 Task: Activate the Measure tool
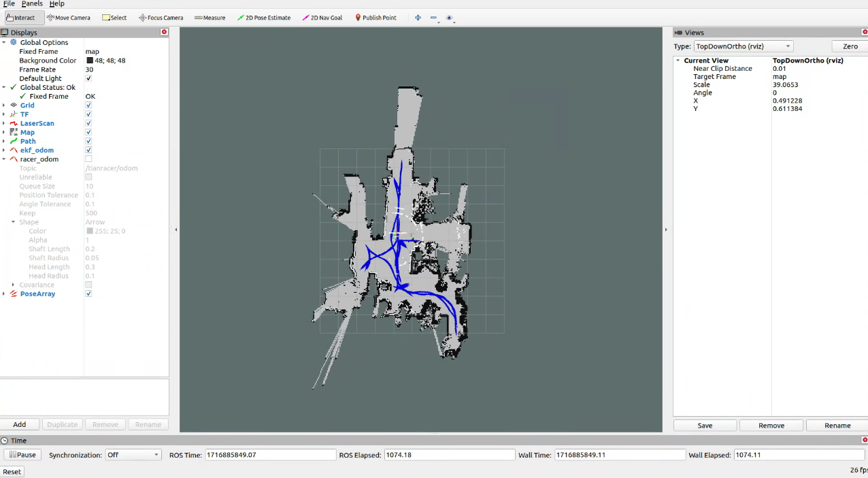[x=210, y=18]
